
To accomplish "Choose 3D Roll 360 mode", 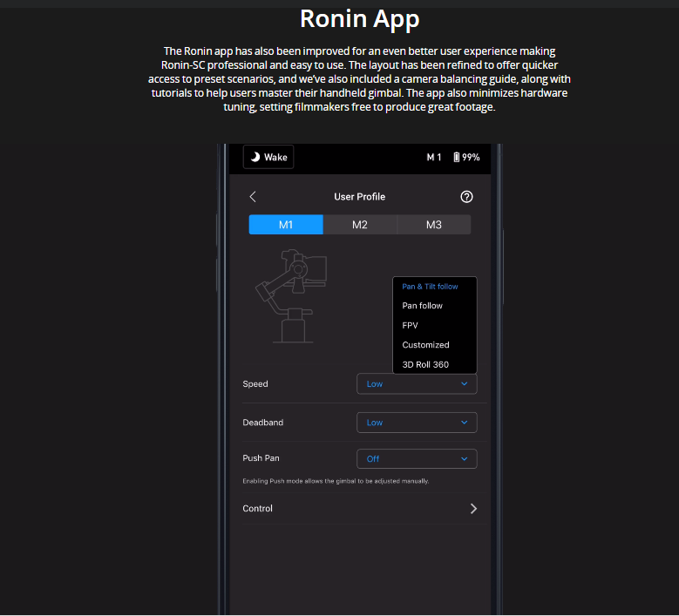I will pyautogui.click(x=425, y=364).
